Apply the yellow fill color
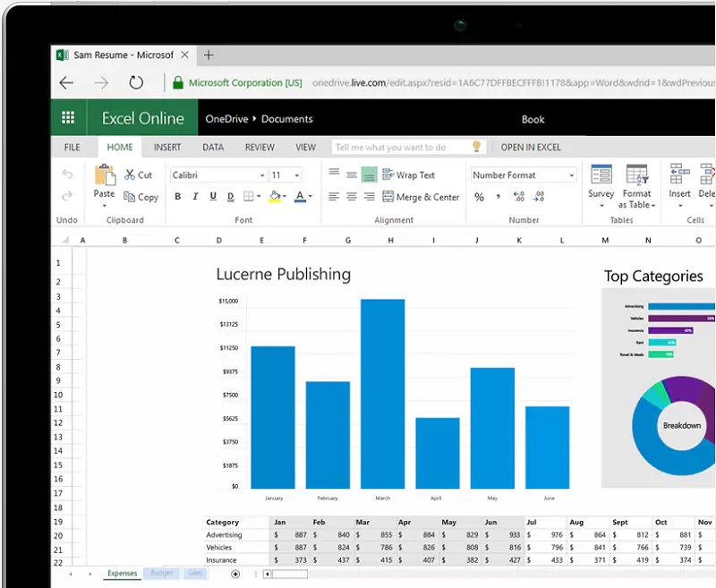 tap(275, 197)
